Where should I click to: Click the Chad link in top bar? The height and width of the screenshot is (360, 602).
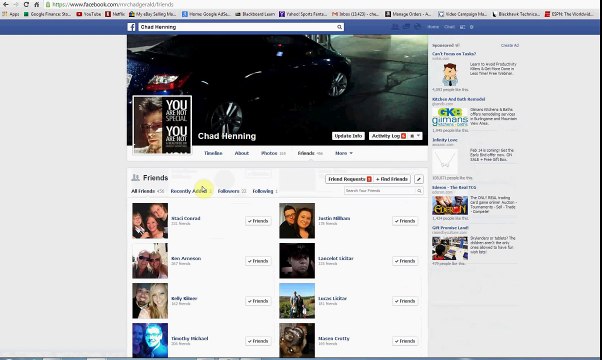click(449, 27)
